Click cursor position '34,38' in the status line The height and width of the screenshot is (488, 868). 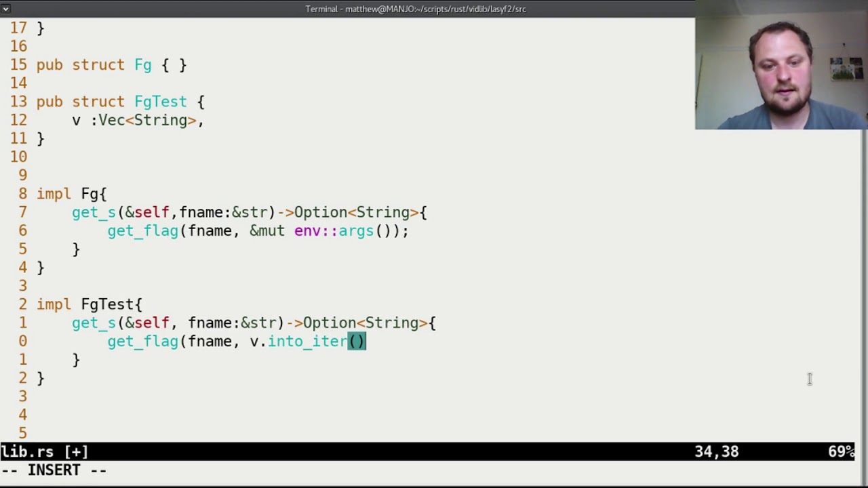(716, 451)
